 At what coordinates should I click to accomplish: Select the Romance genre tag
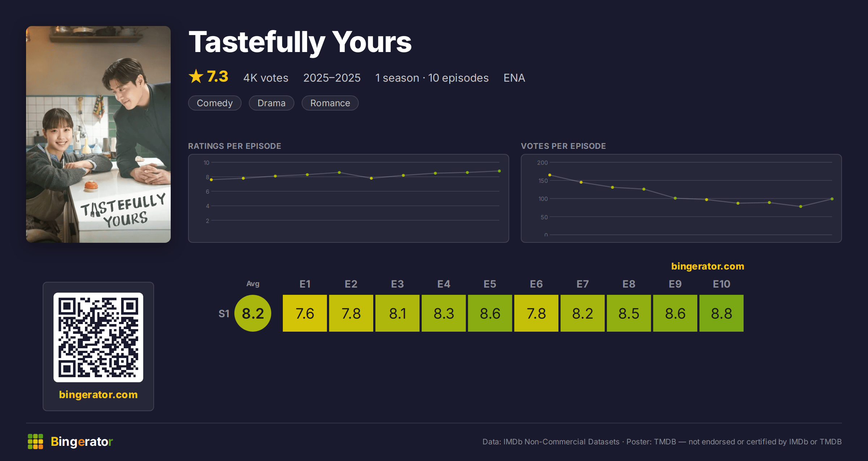(330, 103)
